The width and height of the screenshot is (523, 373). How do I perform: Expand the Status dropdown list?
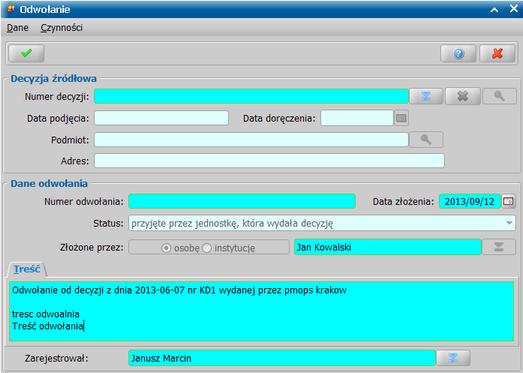(x=509, y=223)
